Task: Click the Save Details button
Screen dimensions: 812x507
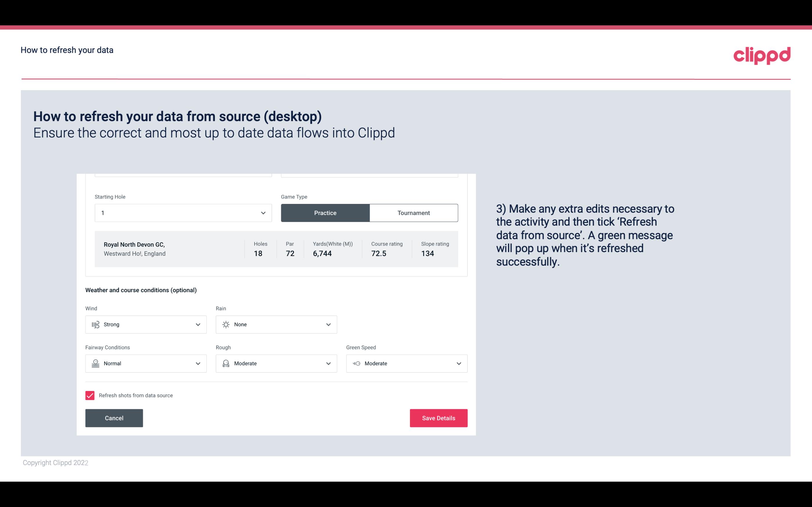Action: tap(438, 418)
